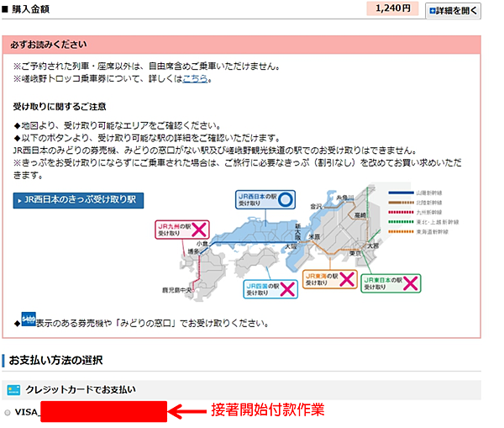This screenshot has width=504, height=428.
Task: Click the お支払い方法の選択 heading
Action: click(56, 361)
